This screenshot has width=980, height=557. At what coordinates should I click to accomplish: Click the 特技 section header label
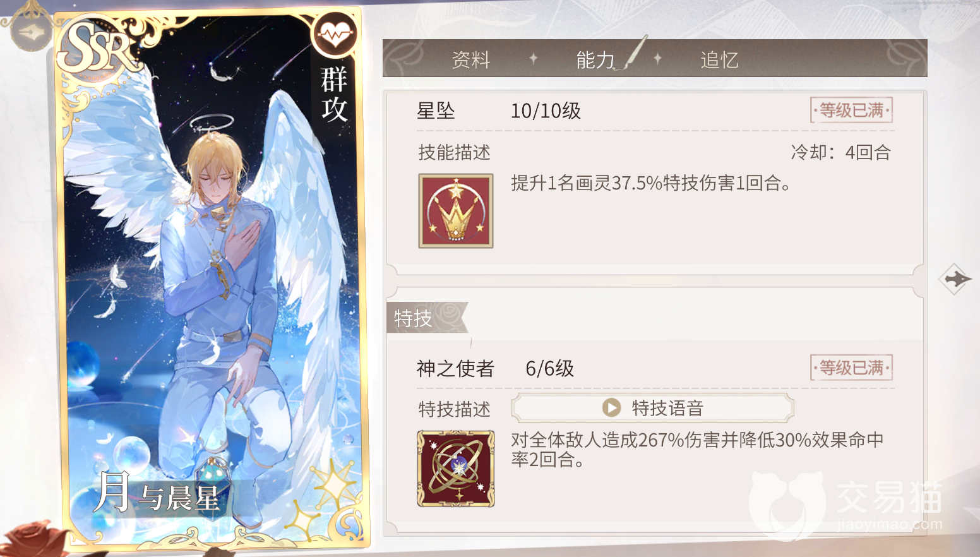(x=413, y=318)
